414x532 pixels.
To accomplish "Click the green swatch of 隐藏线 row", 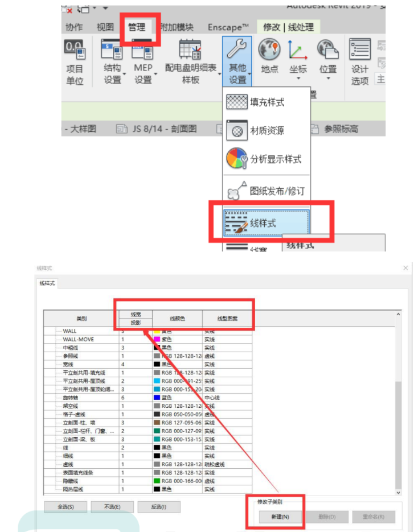I will (157, 481).
